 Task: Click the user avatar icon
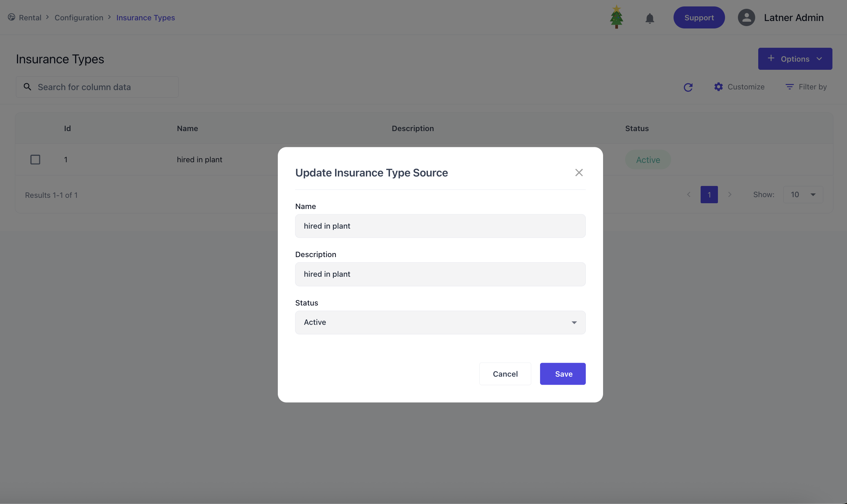[746, 18]
